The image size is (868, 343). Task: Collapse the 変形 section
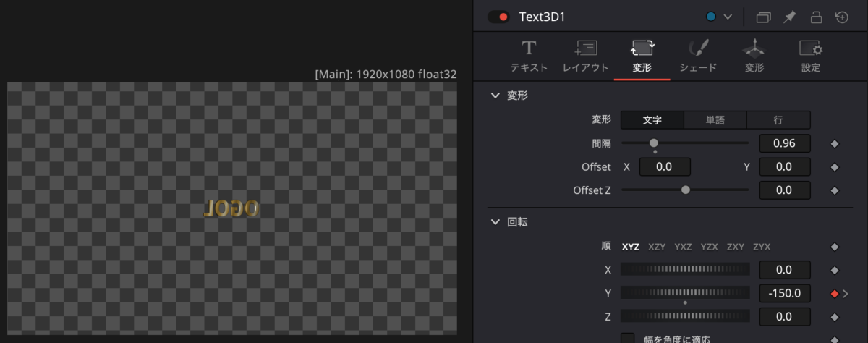pyautogui.click(x=495, y=96)
